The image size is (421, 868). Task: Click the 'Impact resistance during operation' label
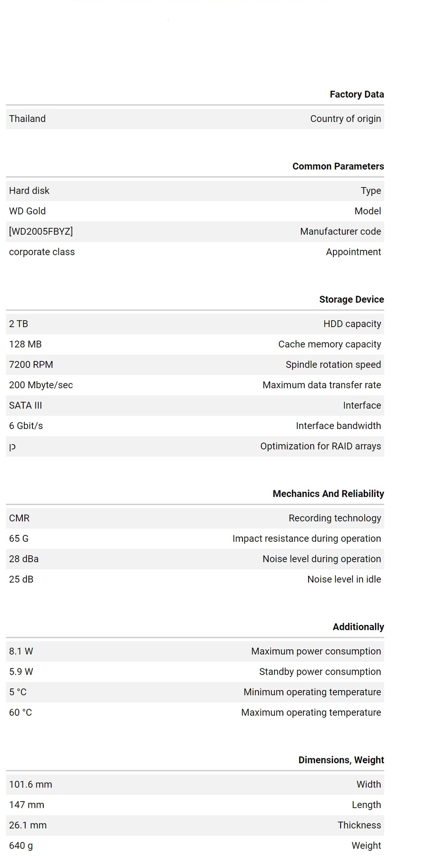[307, 539]
